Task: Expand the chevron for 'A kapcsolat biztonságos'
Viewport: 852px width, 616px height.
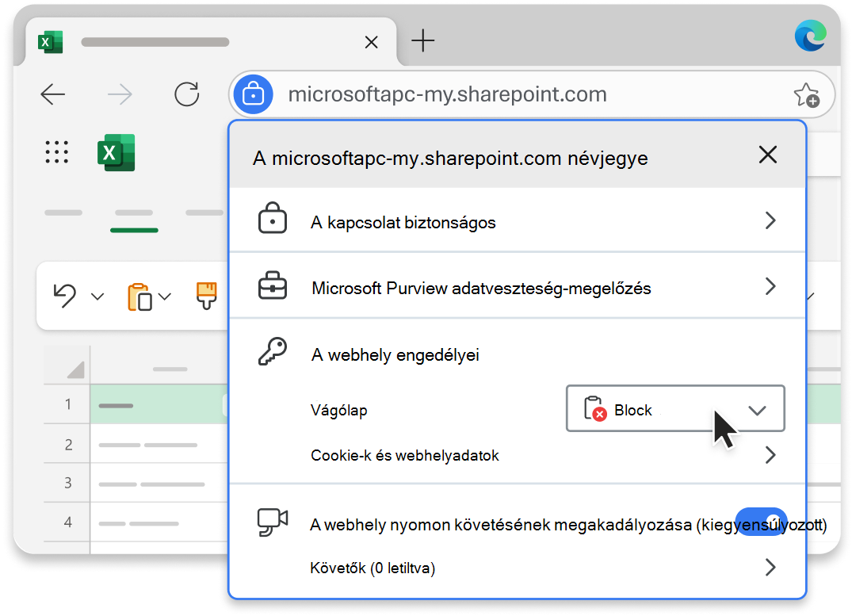Action: click(770, 220)
